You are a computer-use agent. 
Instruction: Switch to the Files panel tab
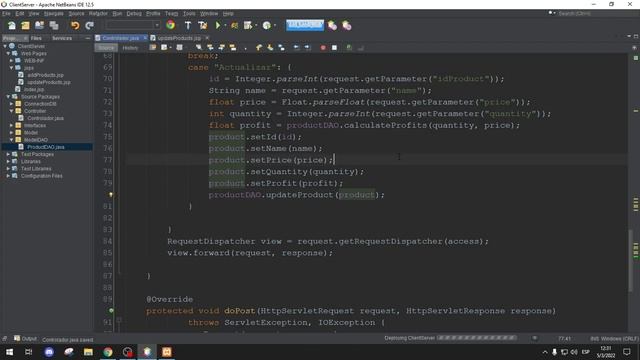pos(36,38)
